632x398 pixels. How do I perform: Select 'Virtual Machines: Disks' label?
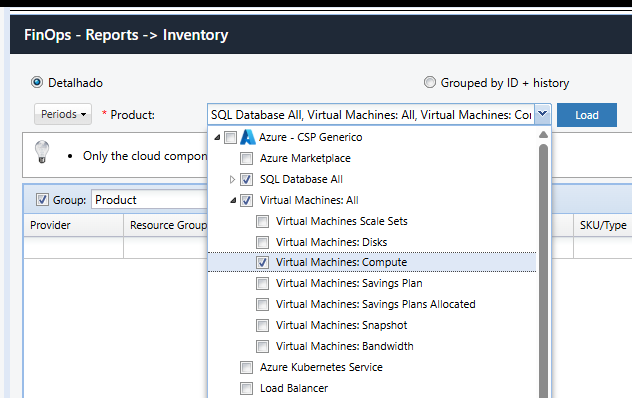coord(331,242)
